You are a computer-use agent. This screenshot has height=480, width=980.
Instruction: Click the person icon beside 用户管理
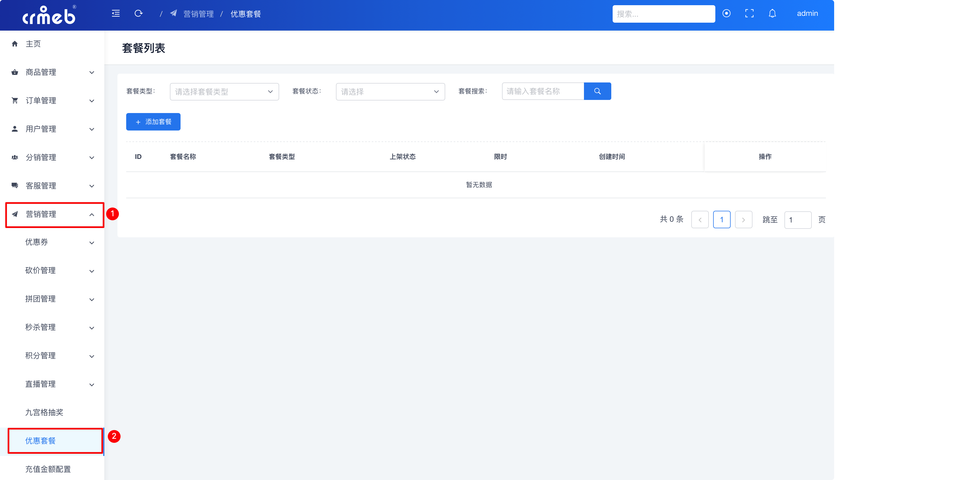15,129
